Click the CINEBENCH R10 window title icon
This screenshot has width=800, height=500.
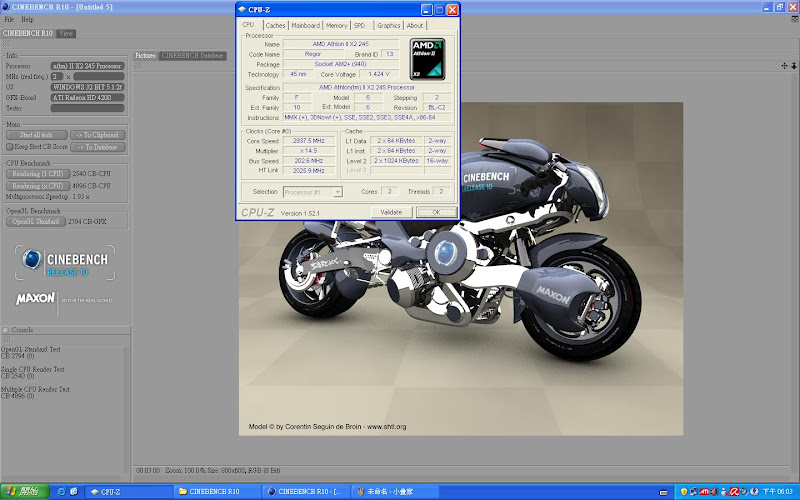[x=6, y=7]
